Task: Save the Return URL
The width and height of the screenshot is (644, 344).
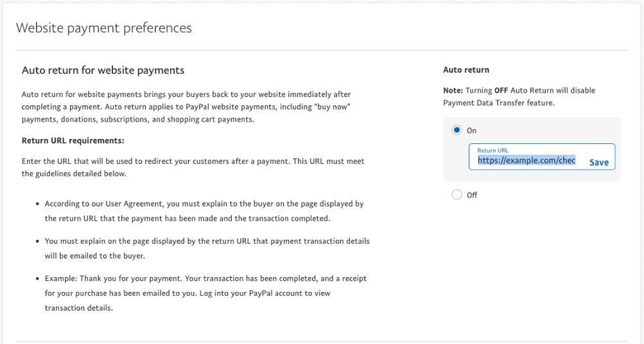Action: tap(598, 163)
